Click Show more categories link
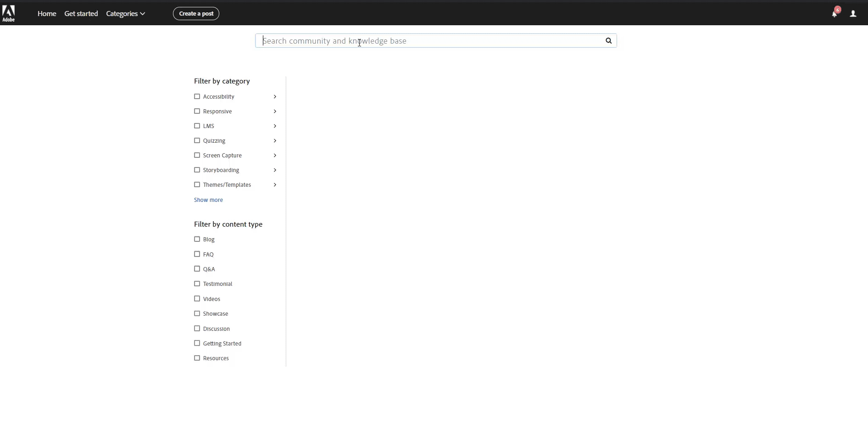This screenshot has height=435, width=868. click(x=208, y=200)
